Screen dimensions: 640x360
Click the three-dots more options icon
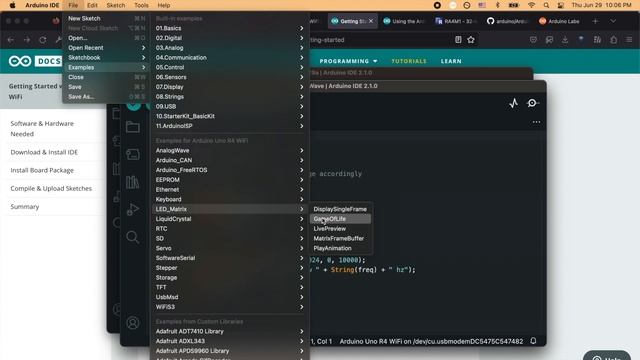[536, 122]
